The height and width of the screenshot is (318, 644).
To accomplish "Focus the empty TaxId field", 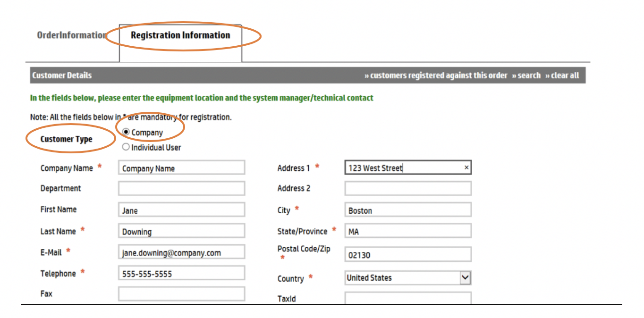I will point(408,298).
